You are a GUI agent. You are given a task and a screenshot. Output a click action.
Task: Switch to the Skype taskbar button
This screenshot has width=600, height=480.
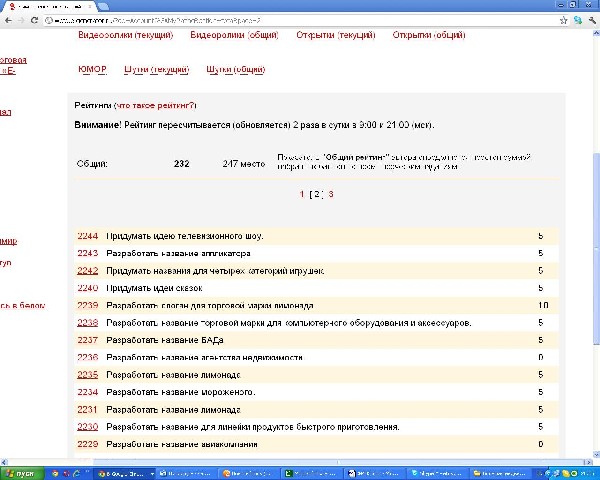[x=437, y=474]
